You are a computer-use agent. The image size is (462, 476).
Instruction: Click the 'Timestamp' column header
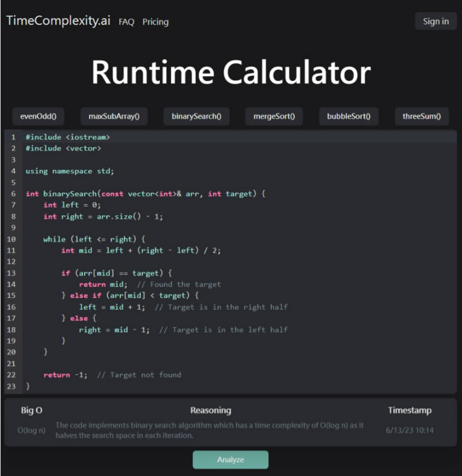pyautogui.click(x=410, y=410)
